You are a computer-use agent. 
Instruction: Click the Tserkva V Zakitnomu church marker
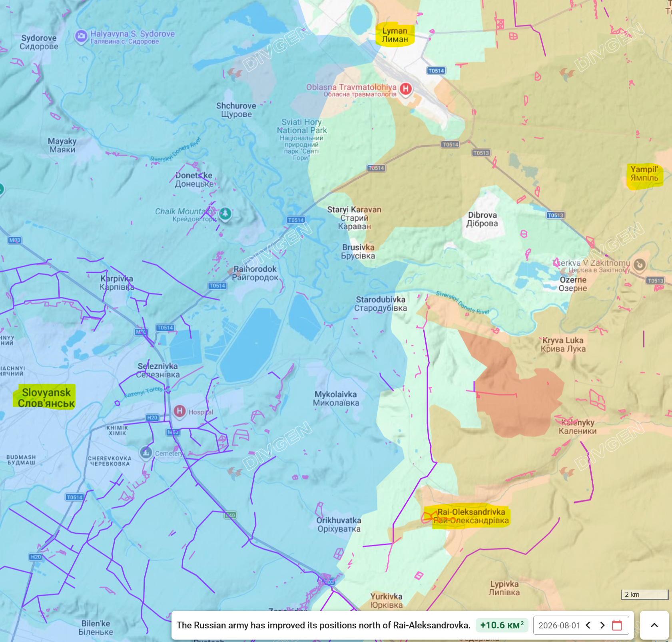(640, 264)
